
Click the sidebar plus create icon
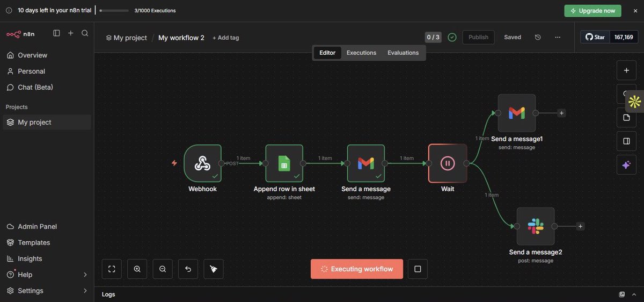pos(70,33)
